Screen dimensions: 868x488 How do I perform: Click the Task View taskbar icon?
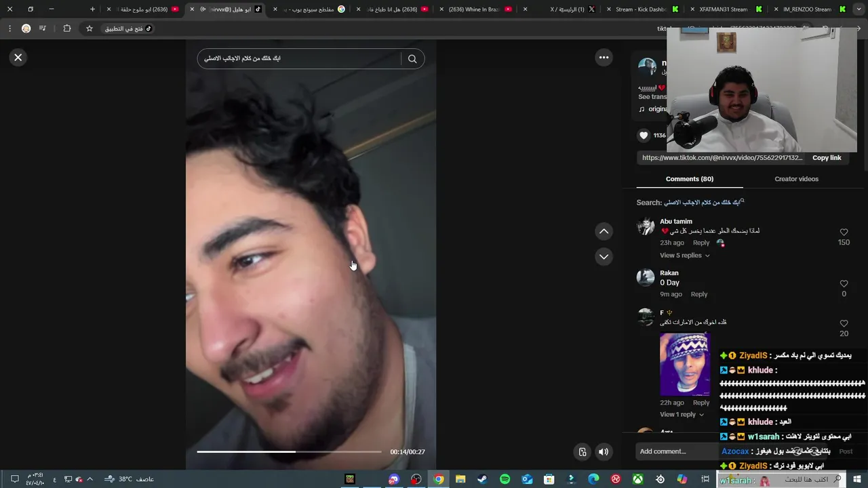(705, 479)
